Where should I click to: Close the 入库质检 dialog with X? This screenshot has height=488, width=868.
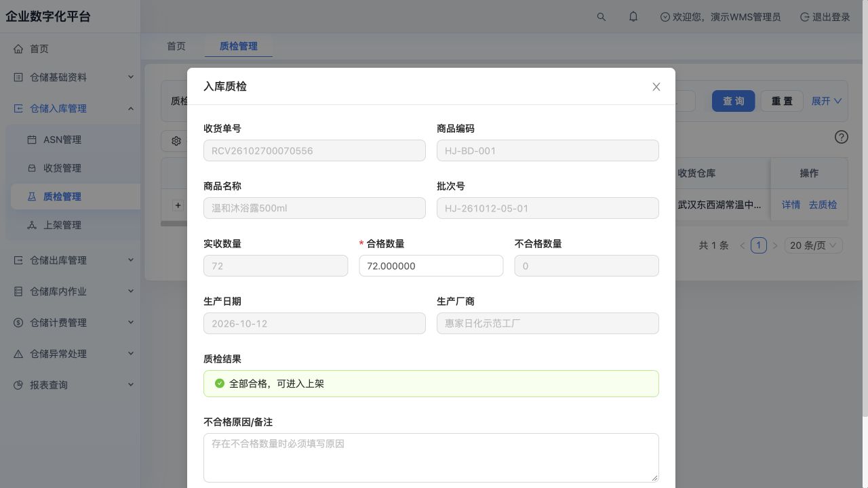coord(656,87)
